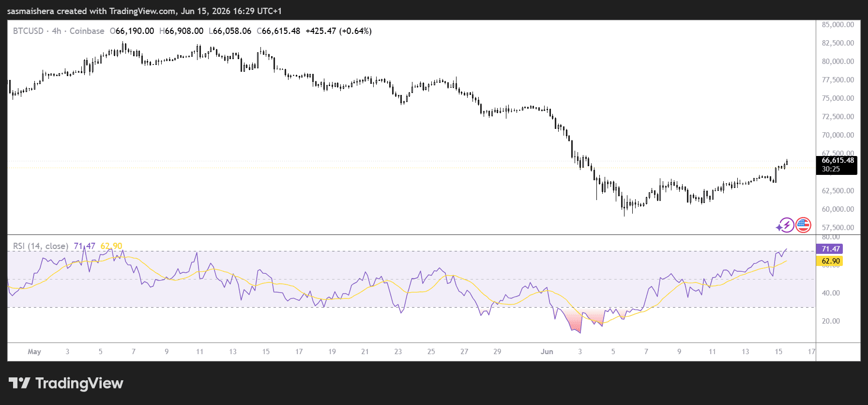Click the yellow 62.90 value in the RSI legend
This screenshot has height=405, width=868.
pos(111,246)
